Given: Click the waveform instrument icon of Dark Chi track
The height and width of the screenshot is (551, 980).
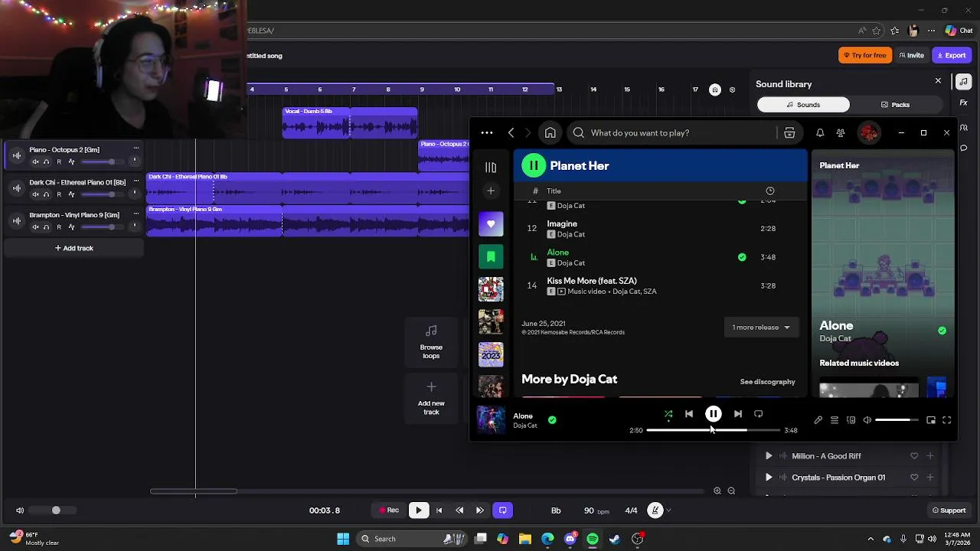Looking at the screenshot, I should point(17,188).
